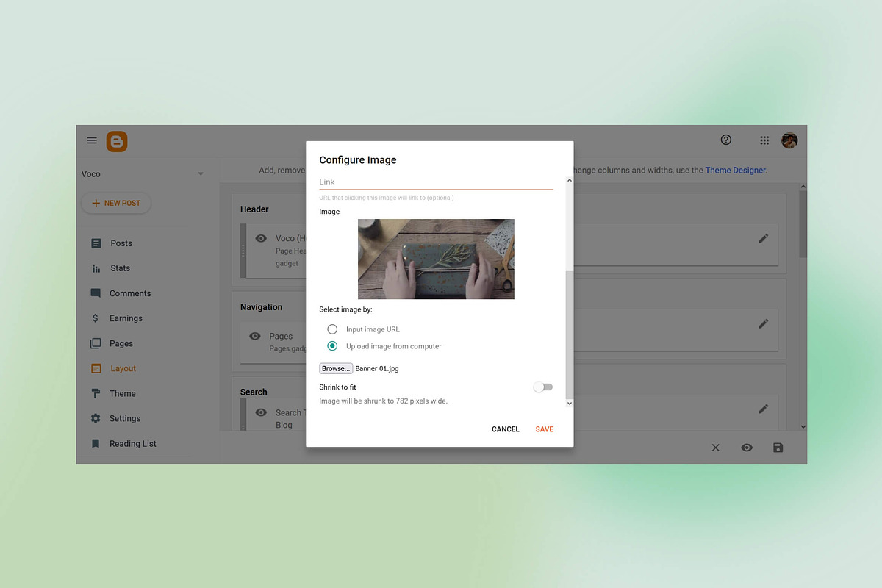Expand the Voco blog selector dropdown
882x588 pixels.
[201, 174]
